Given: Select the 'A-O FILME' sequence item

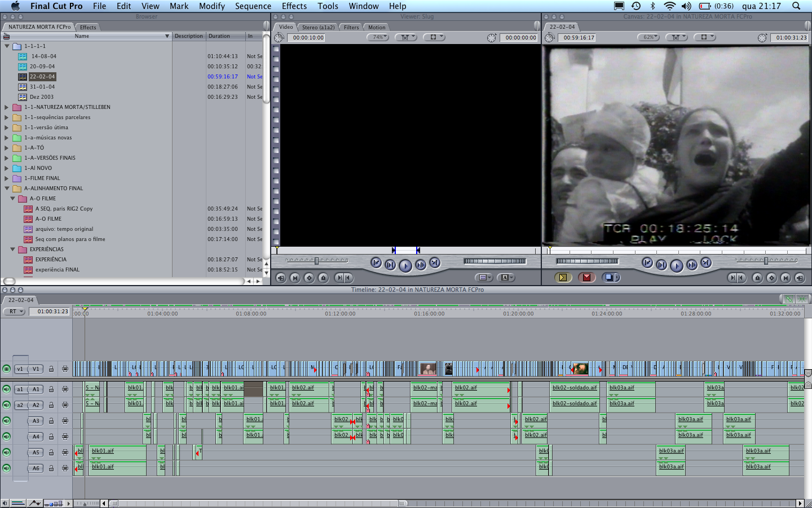Looking at the screenshot, I should click(48, 219).
